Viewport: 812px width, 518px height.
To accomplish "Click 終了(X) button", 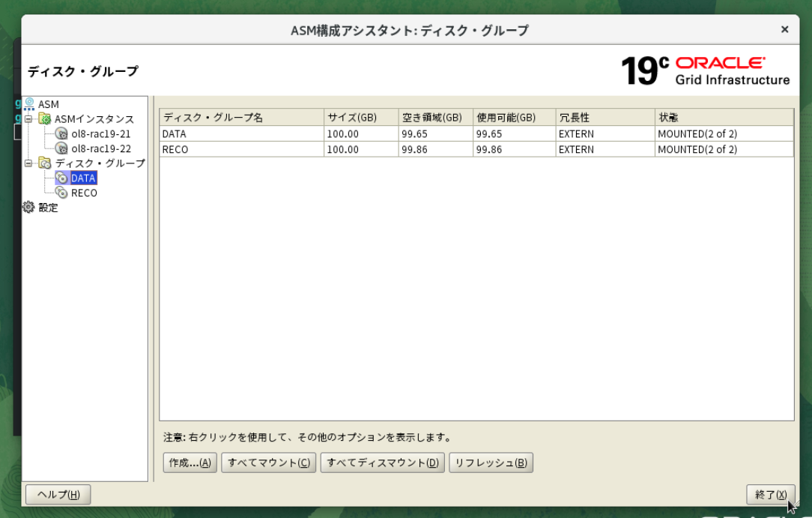I will pyautogui.click(x=771, y=495).
